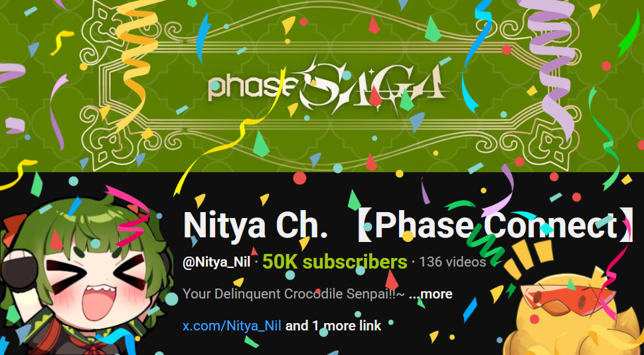Expand the channel description with ...more
The image size is (644, 355).
(431, 294)
